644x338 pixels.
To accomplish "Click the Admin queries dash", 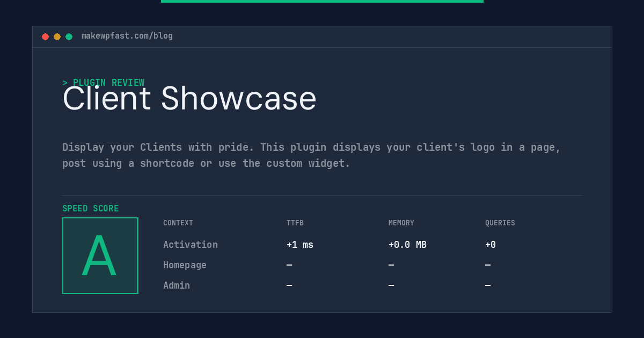I will pyautogui.click(x=488, y=285).
